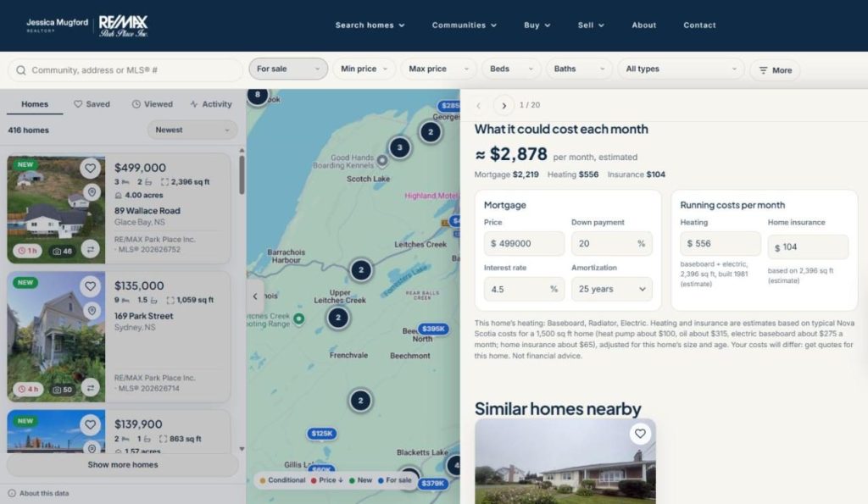
Task: Click the 89 Wallace Road address
Action: (x=147, y=211)
